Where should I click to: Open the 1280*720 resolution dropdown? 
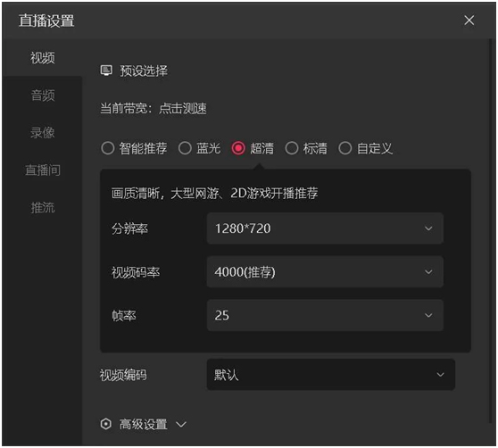pyautogui.click(x=325, y=228)
